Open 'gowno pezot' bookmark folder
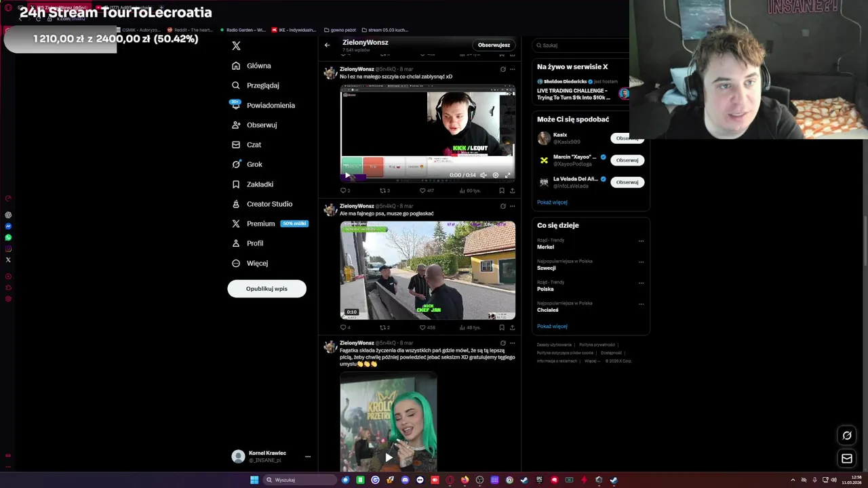The width and height of the screenshot is (868, 488). (x=340, y=30)
